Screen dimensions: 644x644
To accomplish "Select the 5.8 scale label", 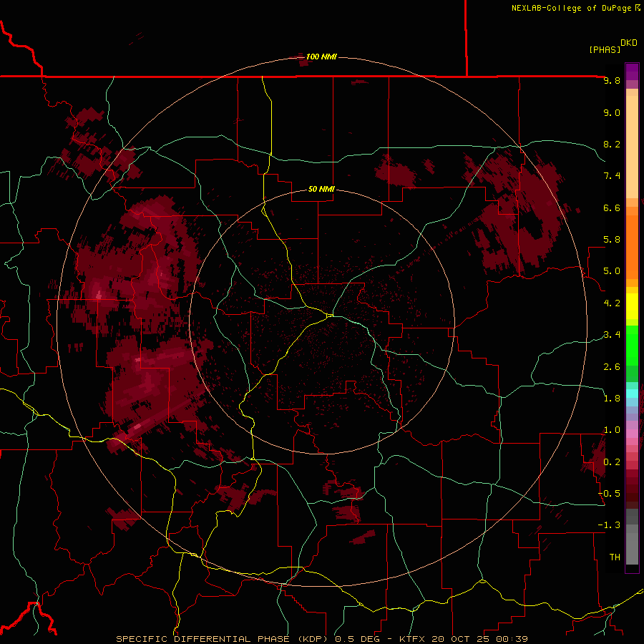I will pyautogui.click(x=612, y=240).
